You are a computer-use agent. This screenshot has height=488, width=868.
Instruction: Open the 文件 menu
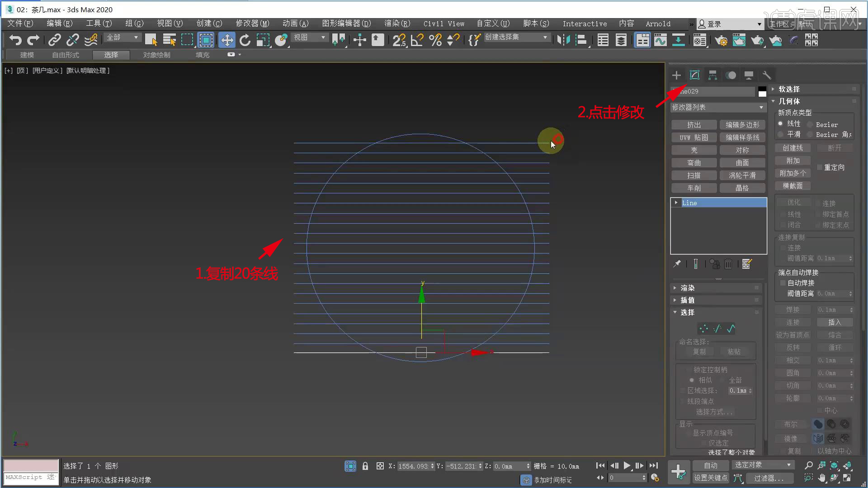tap(20, 23)
